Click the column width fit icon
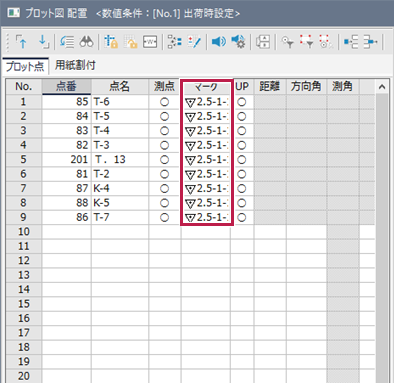The image size is (394, 383). [x=150, y=42]
